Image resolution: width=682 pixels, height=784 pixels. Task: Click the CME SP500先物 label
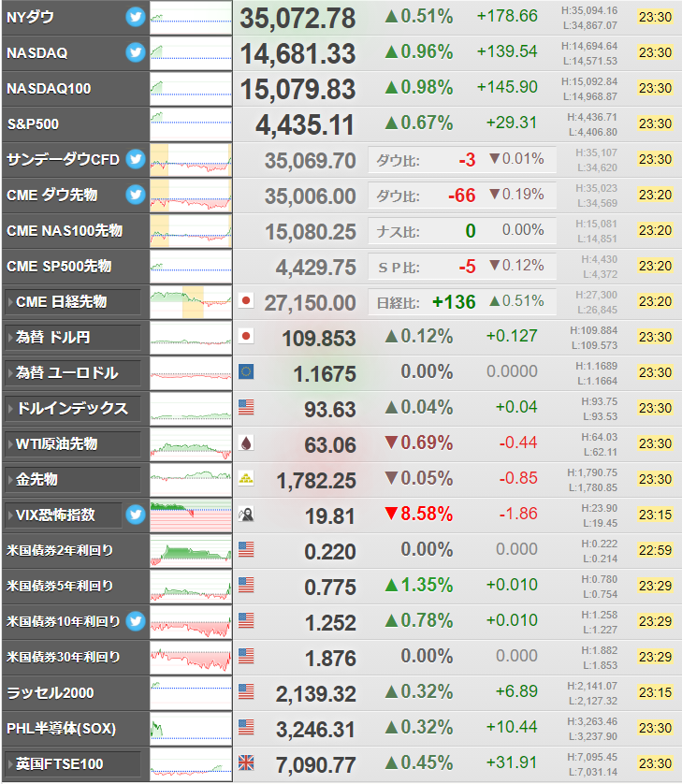coord(59,266)
